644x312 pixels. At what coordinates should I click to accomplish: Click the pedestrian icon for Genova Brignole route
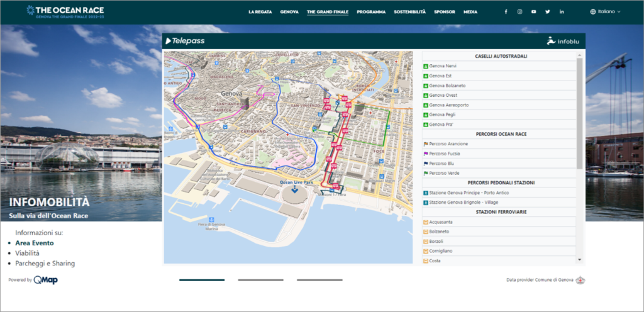coord(426,203)
